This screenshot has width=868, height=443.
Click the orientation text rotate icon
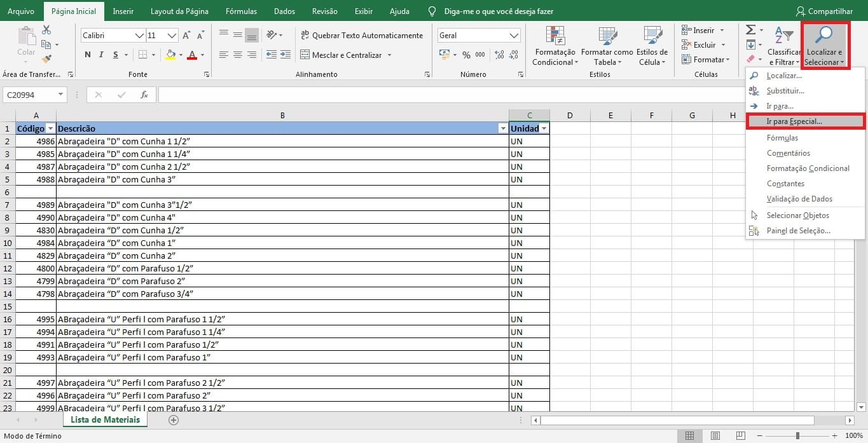pyautogui.click(x=272, y=35)
